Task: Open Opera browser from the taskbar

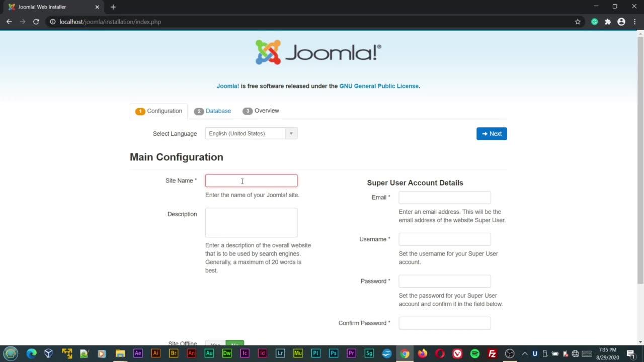Action: pos(440,353)
